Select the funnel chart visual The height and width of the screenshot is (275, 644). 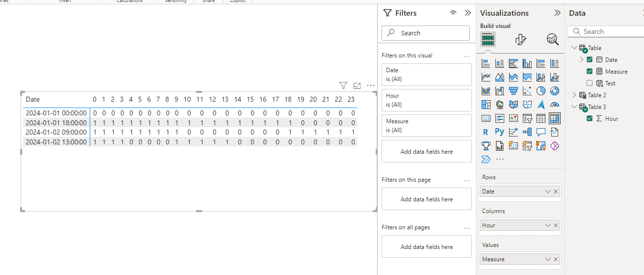[514, 91]
